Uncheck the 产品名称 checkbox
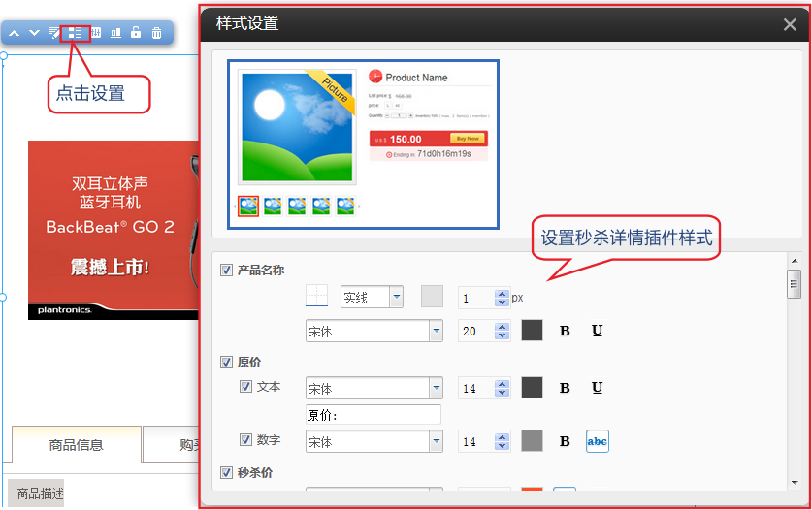812x510 pixels. (227, 270)
